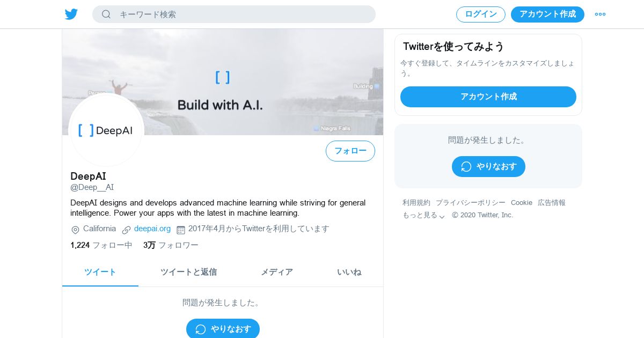Click the magnifier icon in search bar
644x338 pixels.
pyautogui.click(x=106, y=14)
